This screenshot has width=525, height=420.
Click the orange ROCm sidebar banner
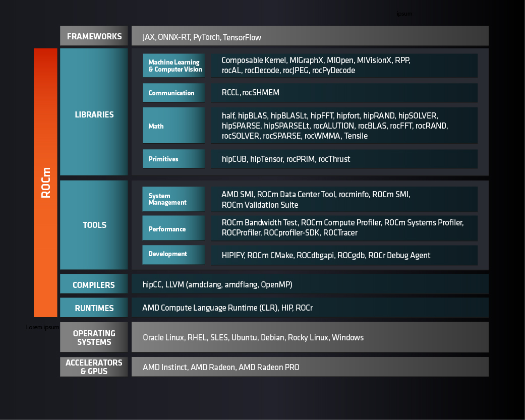click(46, 182)
